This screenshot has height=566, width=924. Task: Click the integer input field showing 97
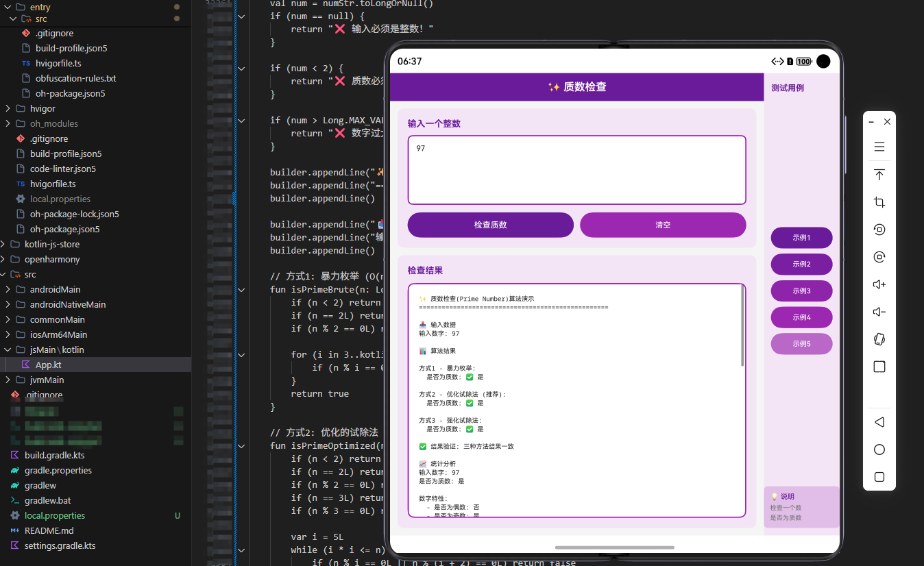576,170
